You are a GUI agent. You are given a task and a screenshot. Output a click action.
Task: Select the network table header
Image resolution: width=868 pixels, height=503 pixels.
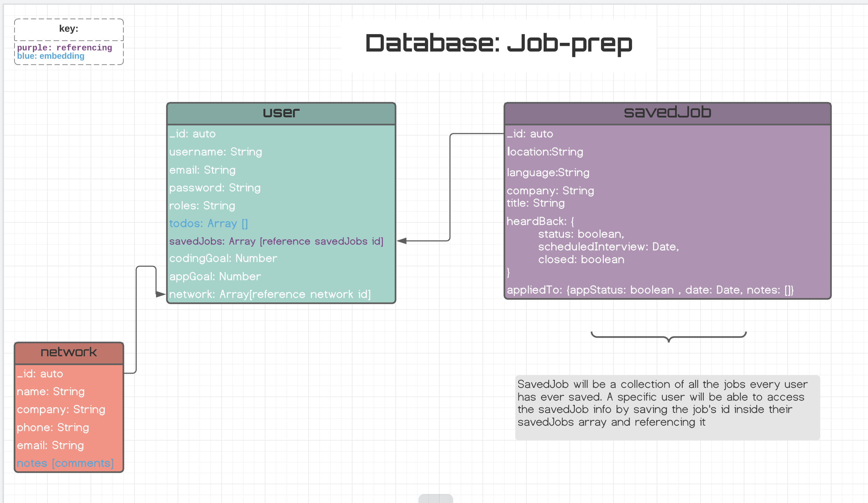point(69,352)
